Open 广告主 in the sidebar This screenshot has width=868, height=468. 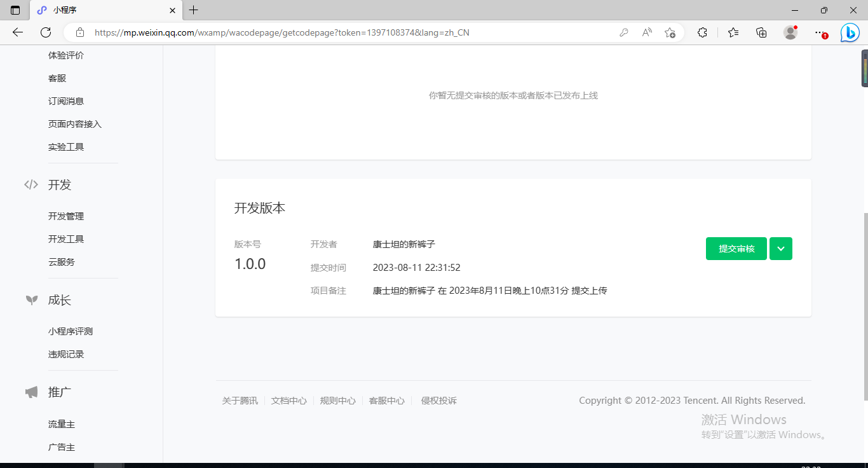tap(62, 447)
